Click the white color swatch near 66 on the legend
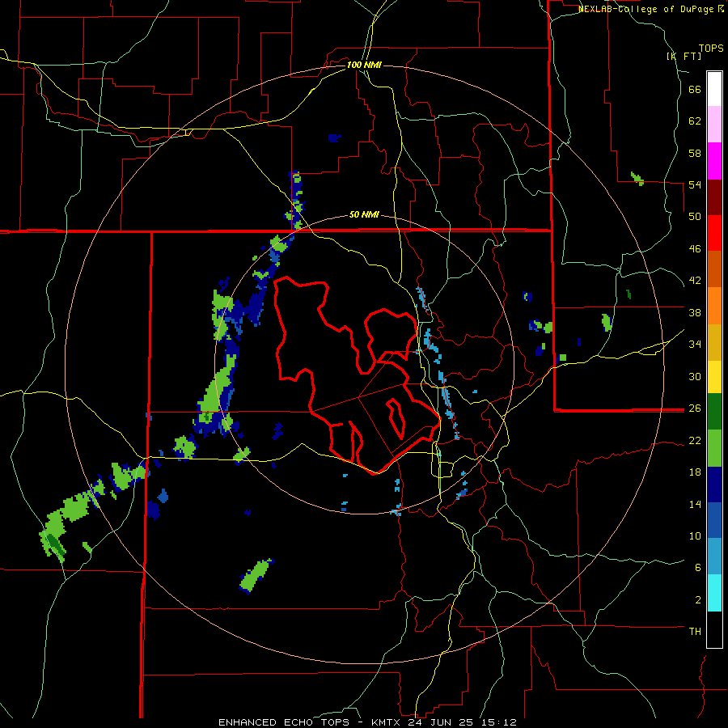 click(714, 89)
